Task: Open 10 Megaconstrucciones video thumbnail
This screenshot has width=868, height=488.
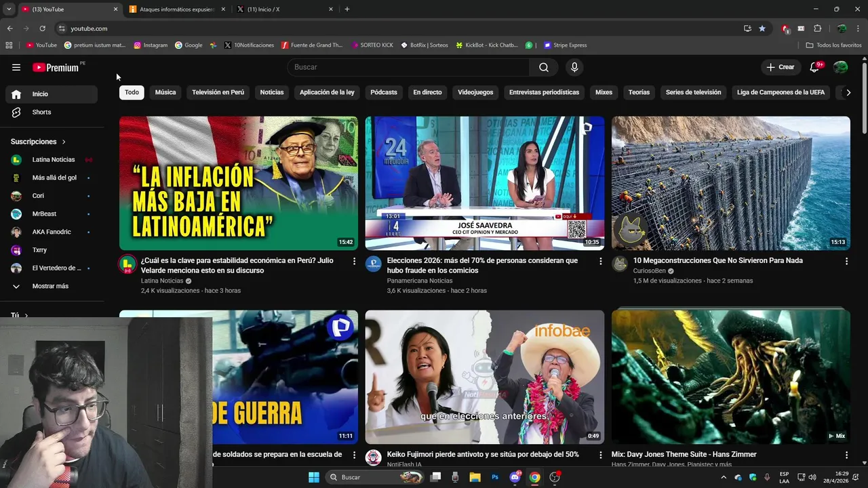Action: [x=731, y=183]
